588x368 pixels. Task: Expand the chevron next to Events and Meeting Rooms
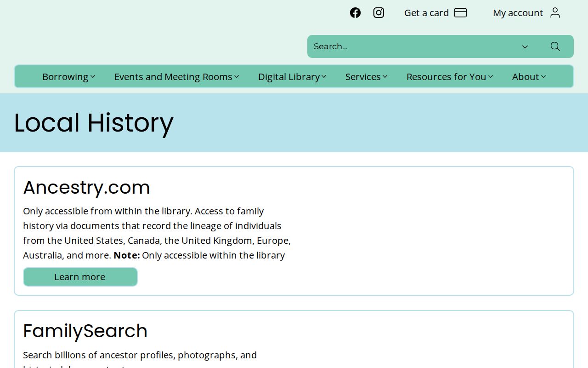237,77
